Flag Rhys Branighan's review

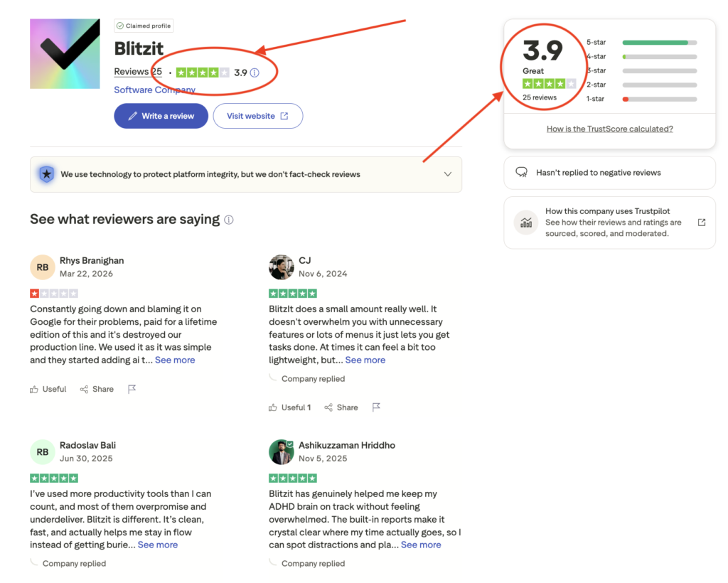tap(132, 389)
